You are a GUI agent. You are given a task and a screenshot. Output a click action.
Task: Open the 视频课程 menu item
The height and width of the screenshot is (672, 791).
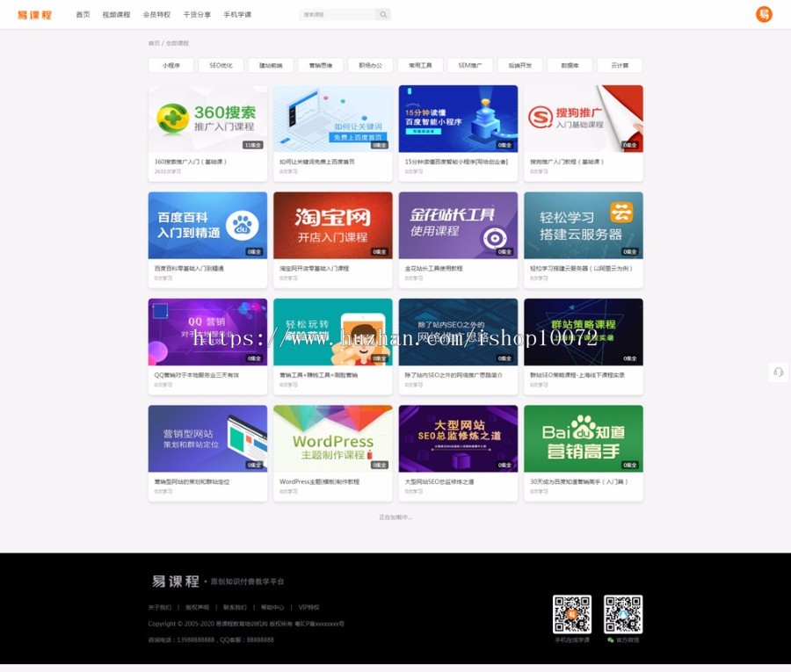[x=116, y=15]
